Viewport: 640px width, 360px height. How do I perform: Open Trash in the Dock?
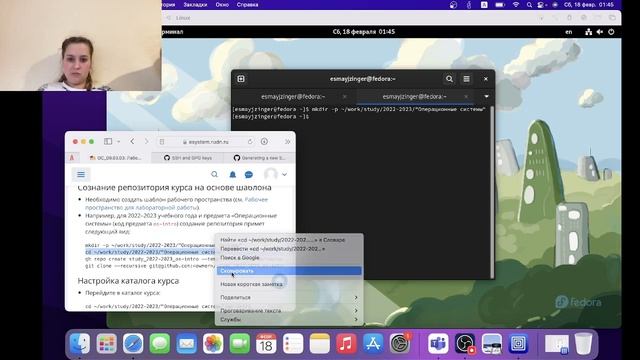click(x=583, y=343)
